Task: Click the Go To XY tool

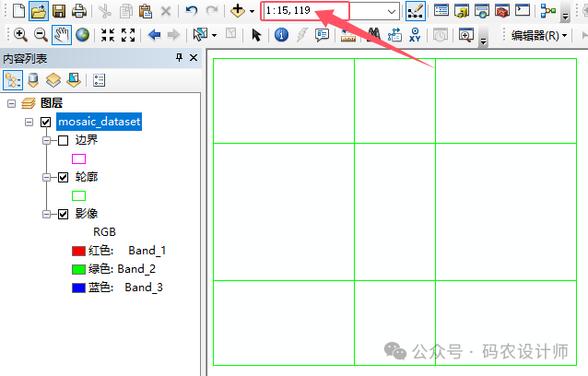Action: (x=417, y=35)
